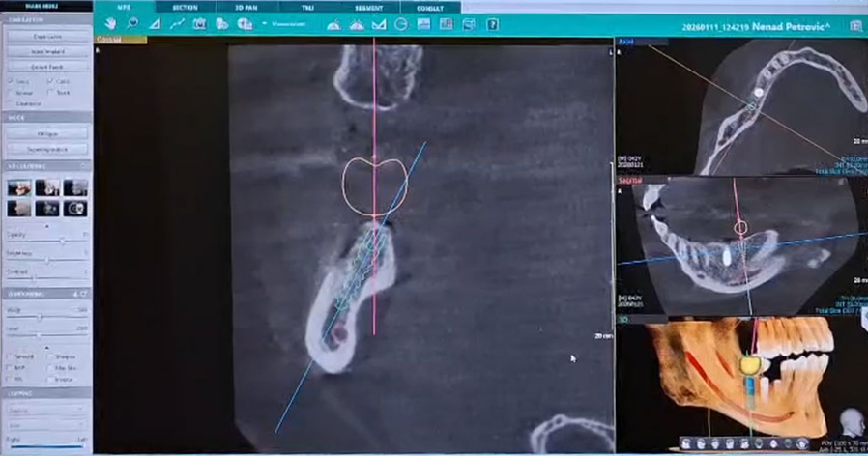Click the 3D box view icon
Screen dimensions: 868x456
pos(469,24)
